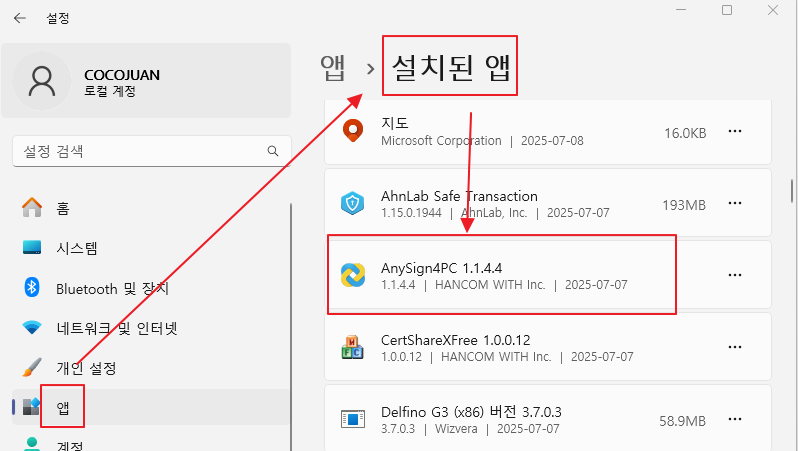
Task: Minimize the settings window
Action: (681, 10)
